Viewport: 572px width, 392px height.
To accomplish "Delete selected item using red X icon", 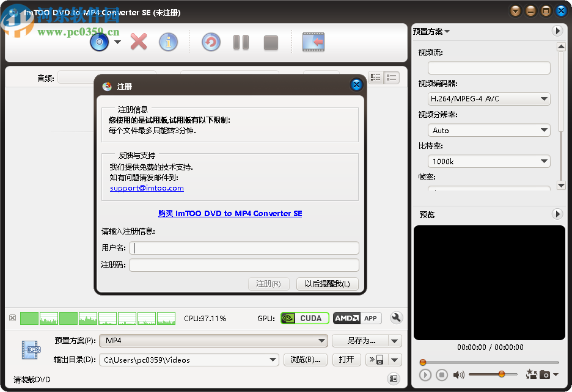I will pos(137,42).
